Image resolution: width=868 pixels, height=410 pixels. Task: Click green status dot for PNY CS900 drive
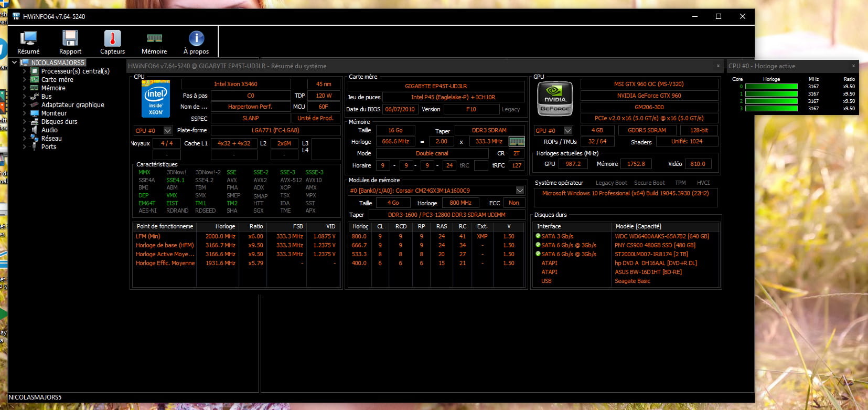pyautogui.click(x=538, y=245)
